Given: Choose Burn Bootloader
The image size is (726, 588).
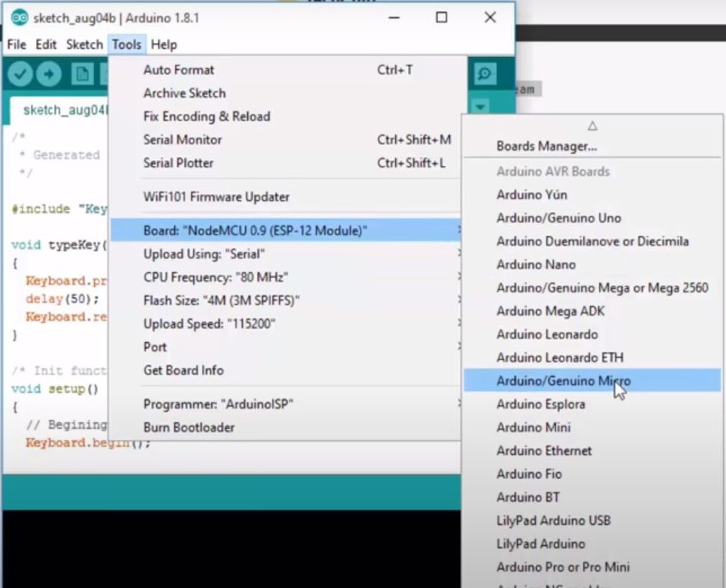Looking at the screenshot, I should click(286, 427).
